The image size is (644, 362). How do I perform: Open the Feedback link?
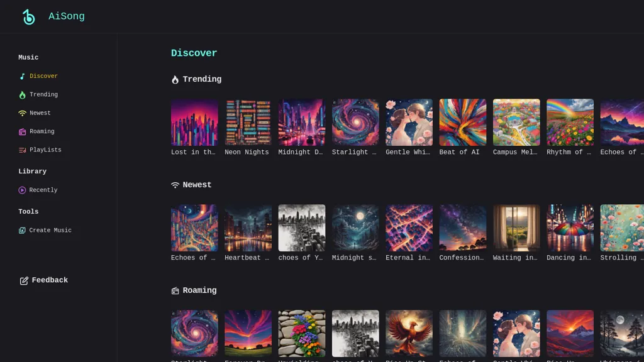tap(50, 280)
